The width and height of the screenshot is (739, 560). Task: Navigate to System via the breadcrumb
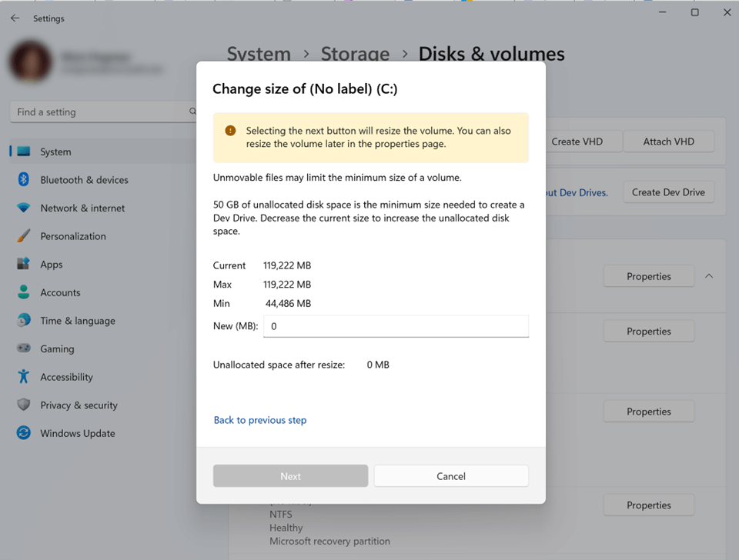coord(259,54)
